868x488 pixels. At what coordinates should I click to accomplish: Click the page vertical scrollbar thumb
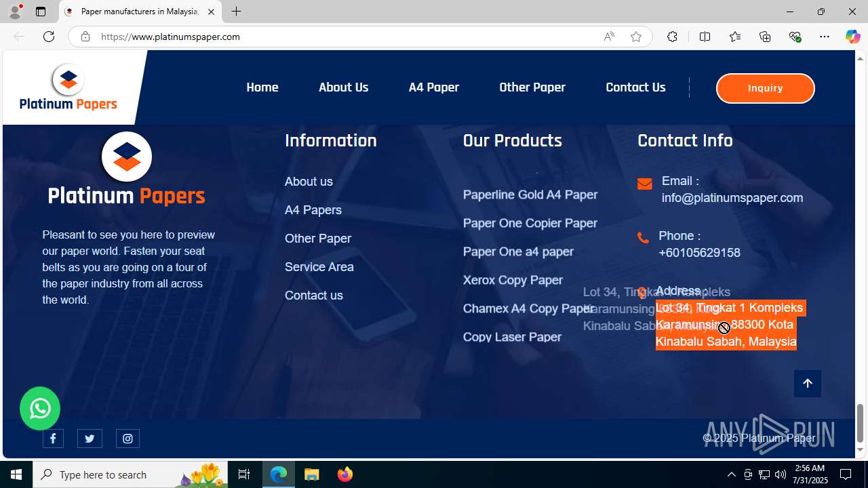pos(860,422)
